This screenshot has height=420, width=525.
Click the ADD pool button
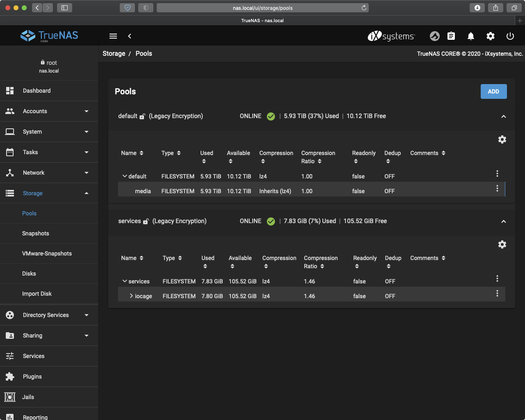point(493,91)
